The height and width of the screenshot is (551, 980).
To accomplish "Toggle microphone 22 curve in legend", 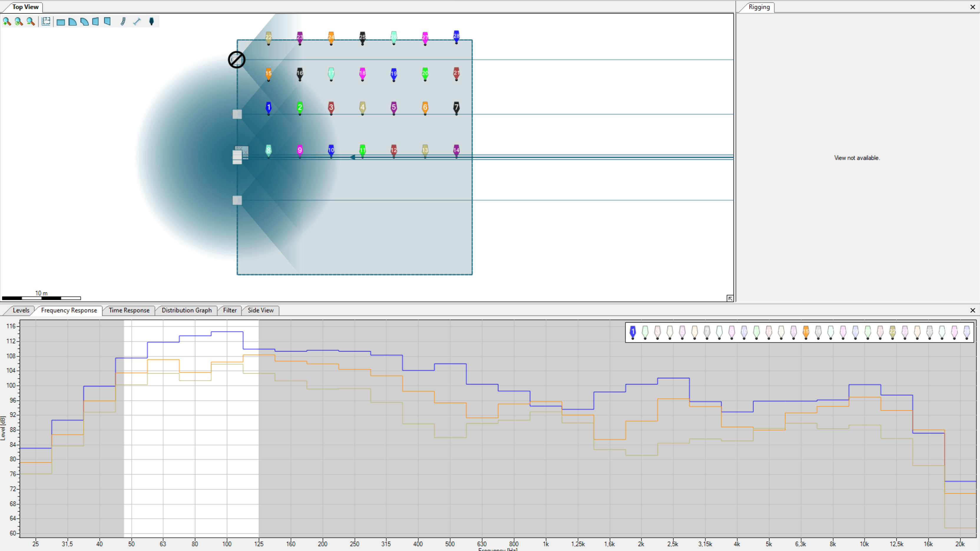I will tap(892, 332).
